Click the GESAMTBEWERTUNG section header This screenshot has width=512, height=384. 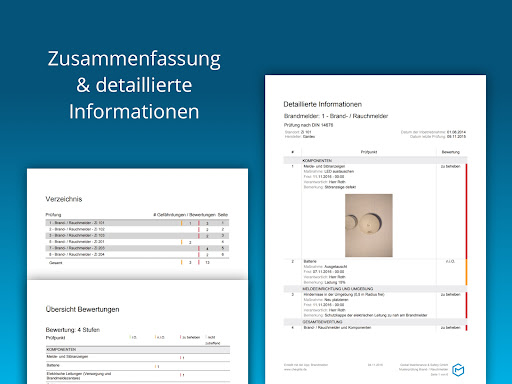click(x=375, y=322)
